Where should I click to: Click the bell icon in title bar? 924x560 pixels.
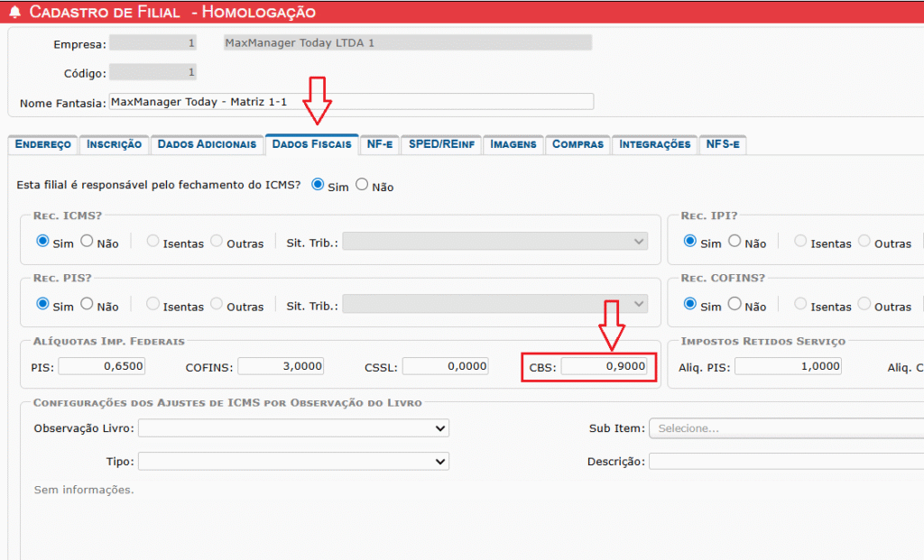pos(14,12)
